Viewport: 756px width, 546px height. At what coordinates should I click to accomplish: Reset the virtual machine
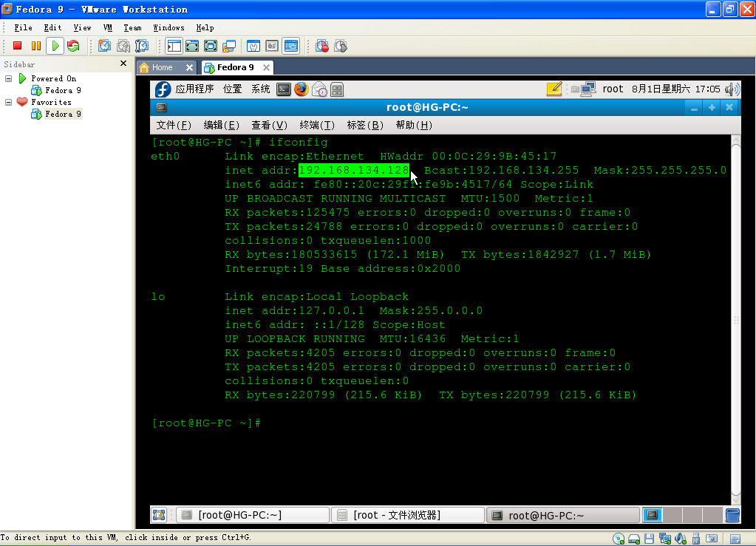click(x=73, y=46)
